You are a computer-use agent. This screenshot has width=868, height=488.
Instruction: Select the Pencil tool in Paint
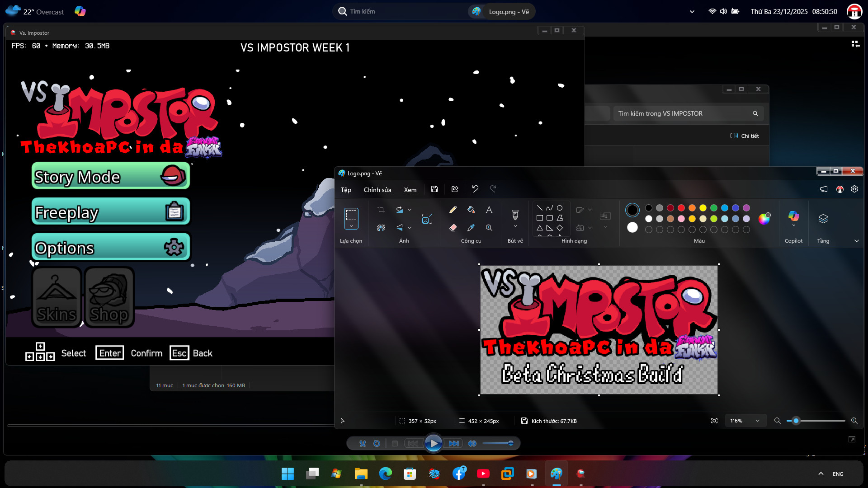tap(453, 210)
